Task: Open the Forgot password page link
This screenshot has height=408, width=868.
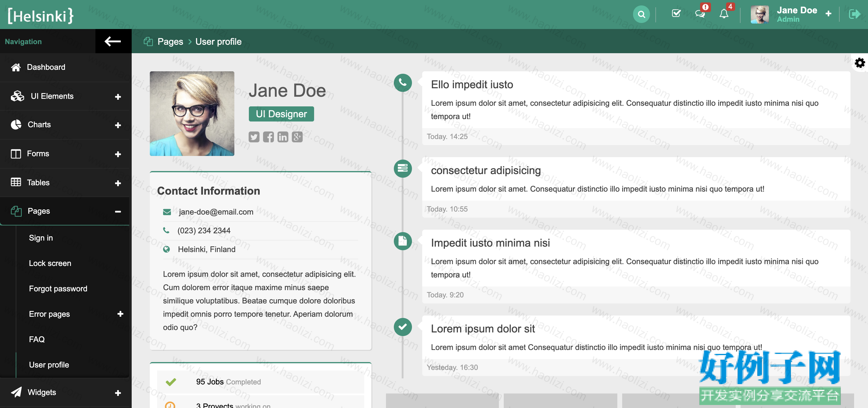Action: pos(58,289)
